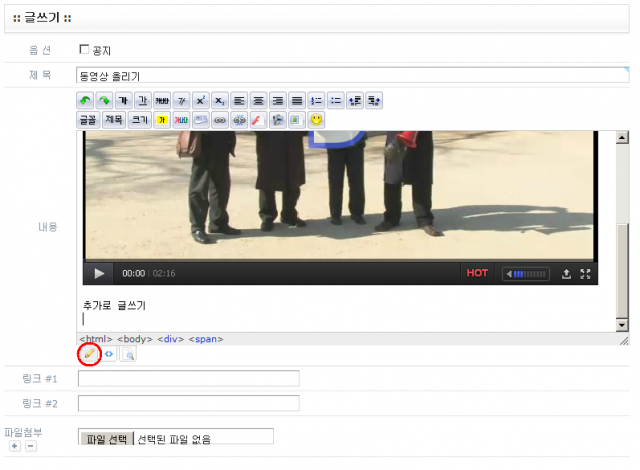Screen dimensions: 640x470
Task: Adjust the video volume slider
Action: pyautogui.click(x=527, y=273)
